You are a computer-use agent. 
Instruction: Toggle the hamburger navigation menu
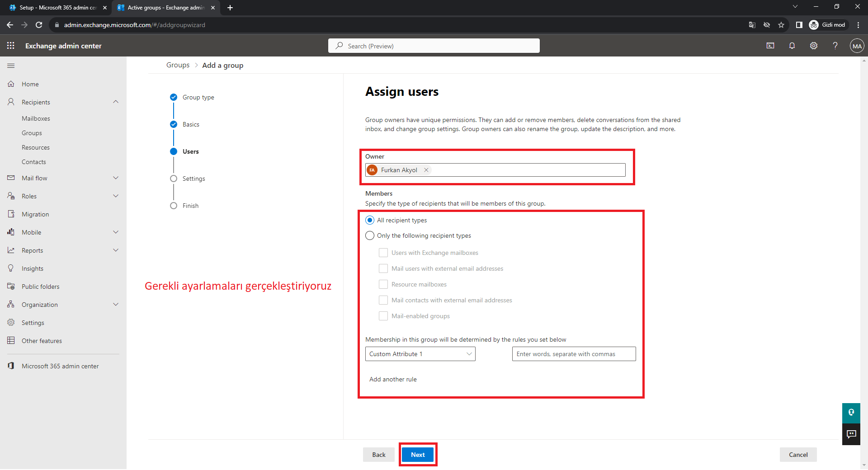(x=11, y=66)
